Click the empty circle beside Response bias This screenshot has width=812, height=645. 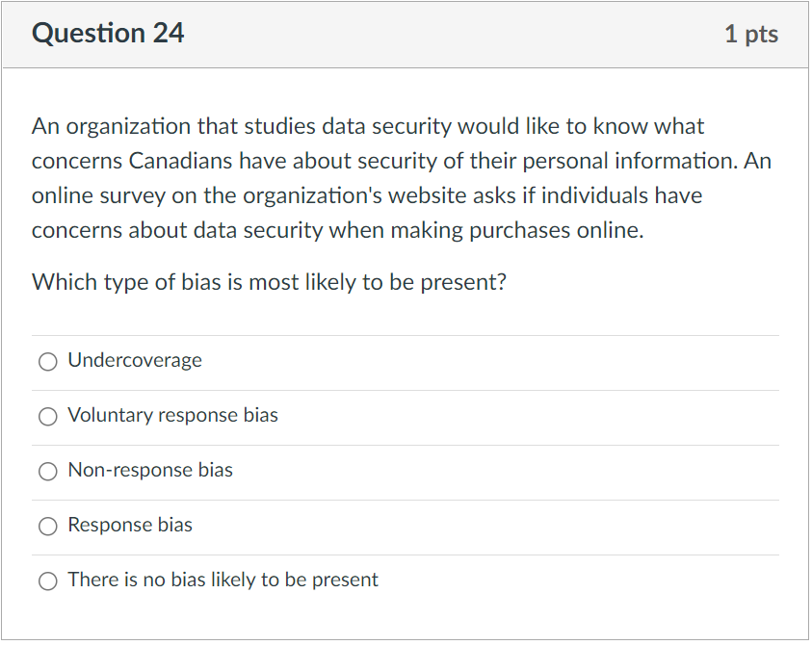47,526
